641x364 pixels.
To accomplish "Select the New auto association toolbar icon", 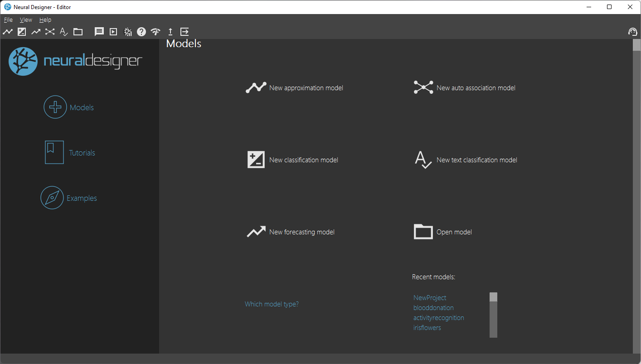I will pos(49,32).
